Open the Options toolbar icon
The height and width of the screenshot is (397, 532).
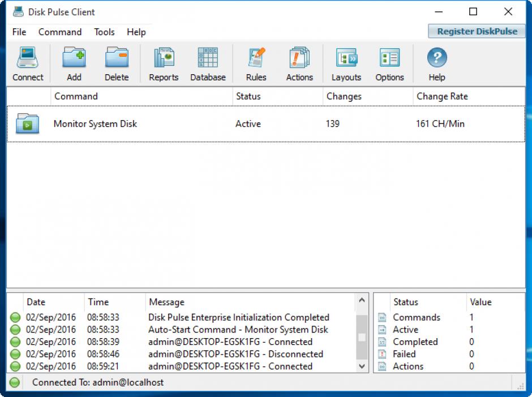[389, 58]
